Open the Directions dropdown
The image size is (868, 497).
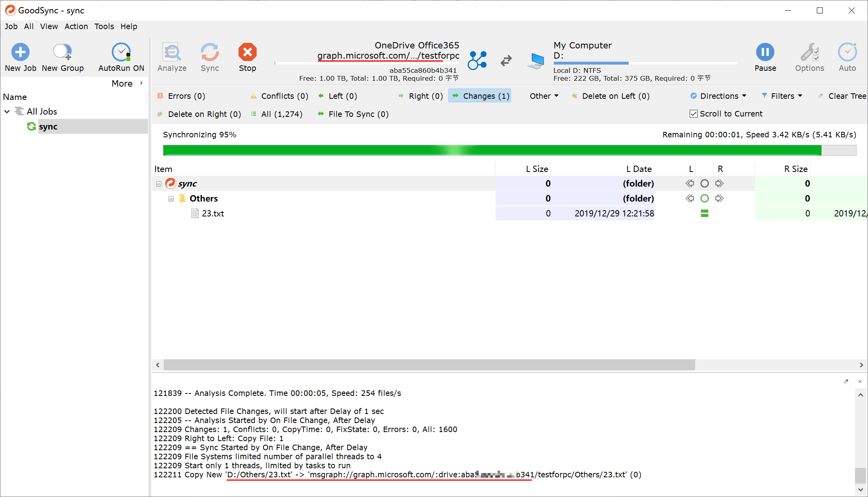[x=719, y=96]
